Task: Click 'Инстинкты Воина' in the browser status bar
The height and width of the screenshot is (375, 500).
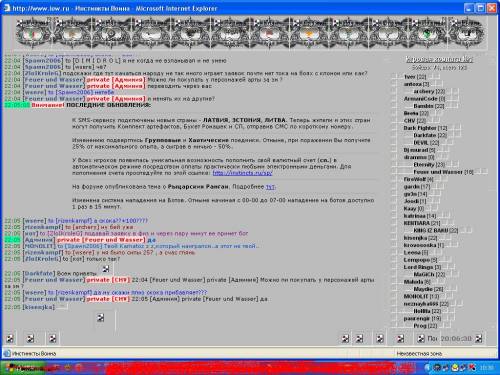Action: 34,354
